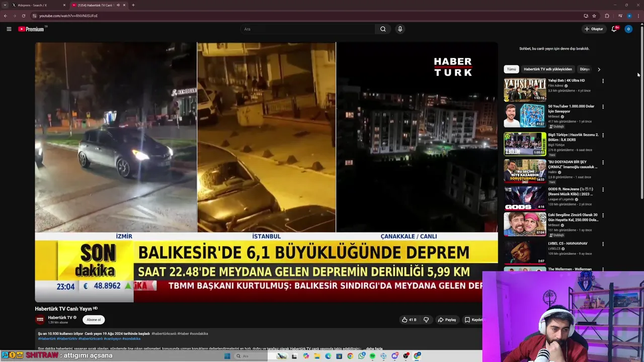Like the video with 41 B thumbs-up

tap(409, 320)
